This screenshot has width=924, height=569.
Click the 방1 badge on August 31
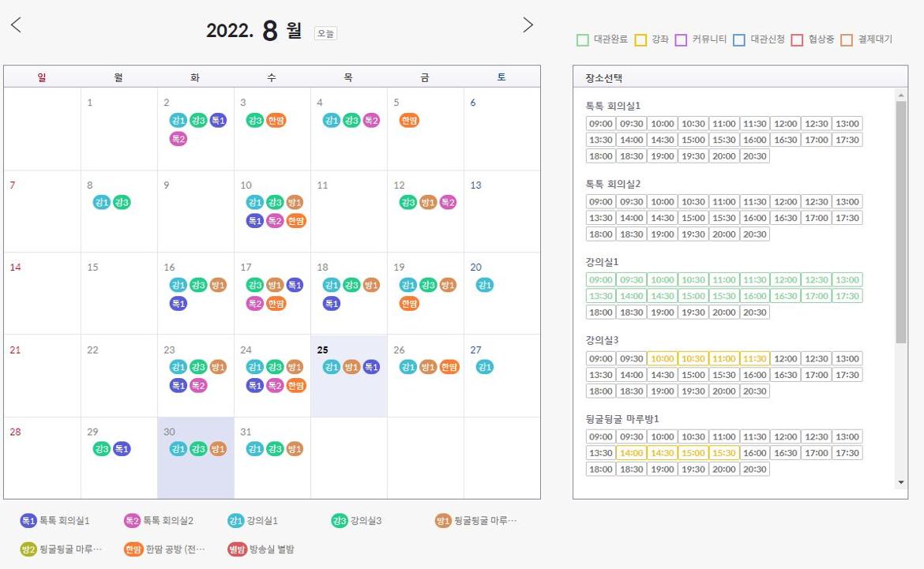pyautogui.click(x=295, y=449)
